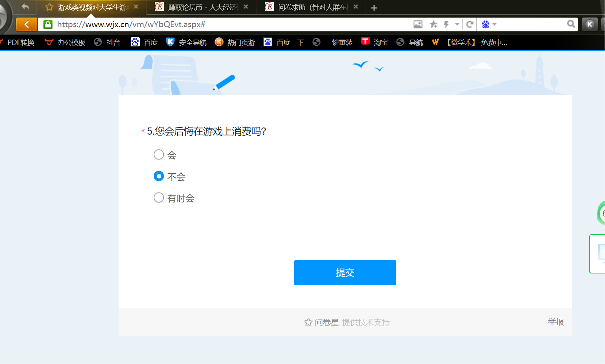Click the star icon on first tab
Screen dimensions: 605x364
[49, 7]
